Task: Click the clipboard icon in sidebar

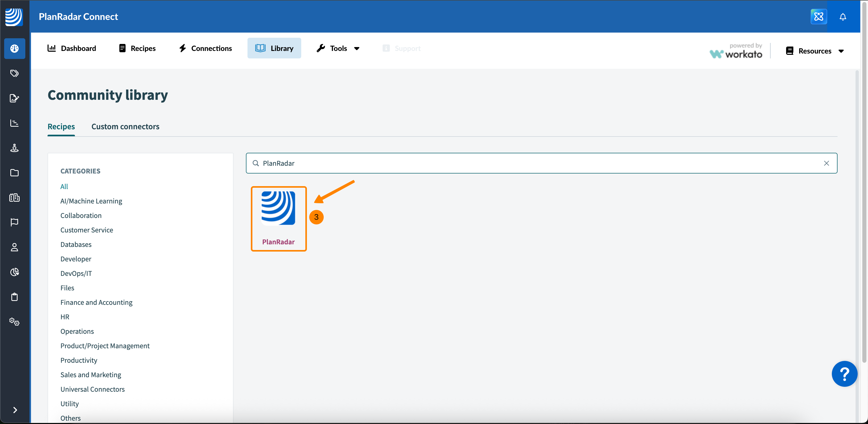Action: pos(14,297)
